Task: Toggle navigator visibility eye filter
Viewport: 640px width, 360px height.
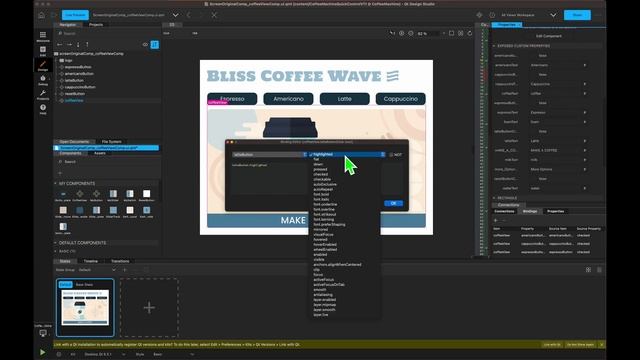Action: (x=145, y=44)
